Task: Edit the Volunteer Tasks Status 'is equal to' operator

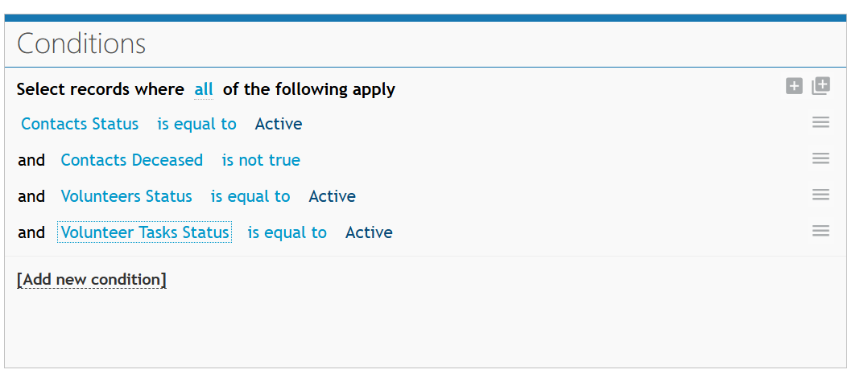Action: click(287, 232)
